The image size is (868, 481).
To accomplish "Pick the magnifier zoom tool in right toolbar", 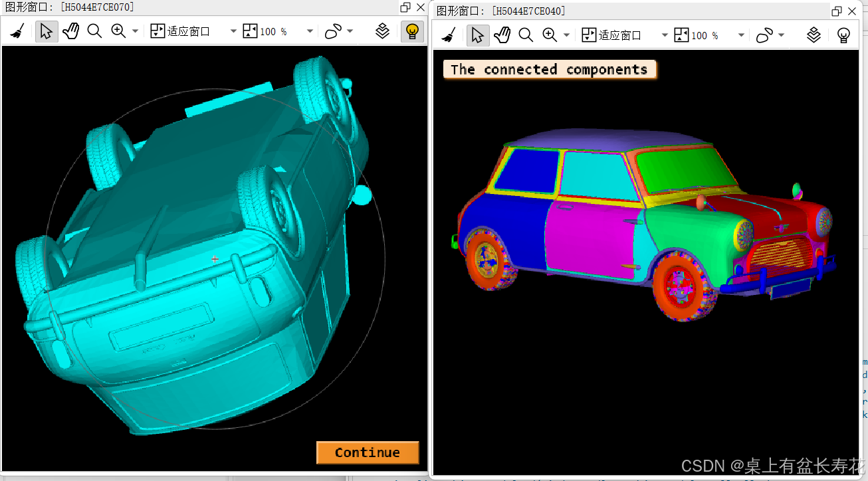I will (526, 35).
